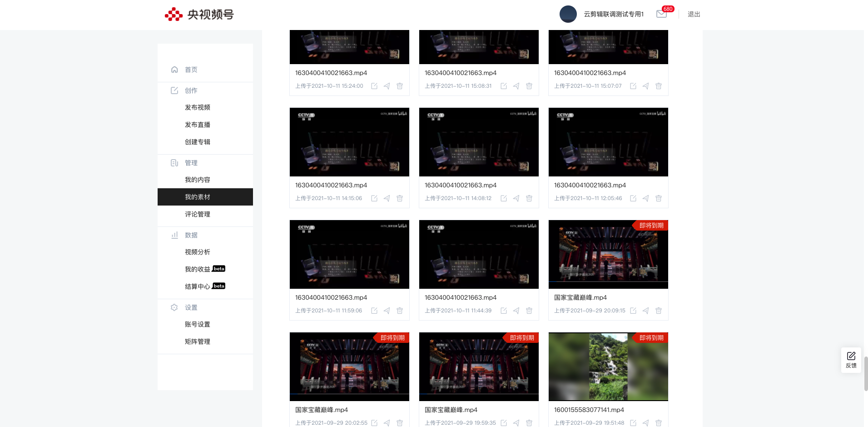Select 我的素材 menu item
Image resolution: width=868 pixels, height=427 pixels.
[205, 197]
